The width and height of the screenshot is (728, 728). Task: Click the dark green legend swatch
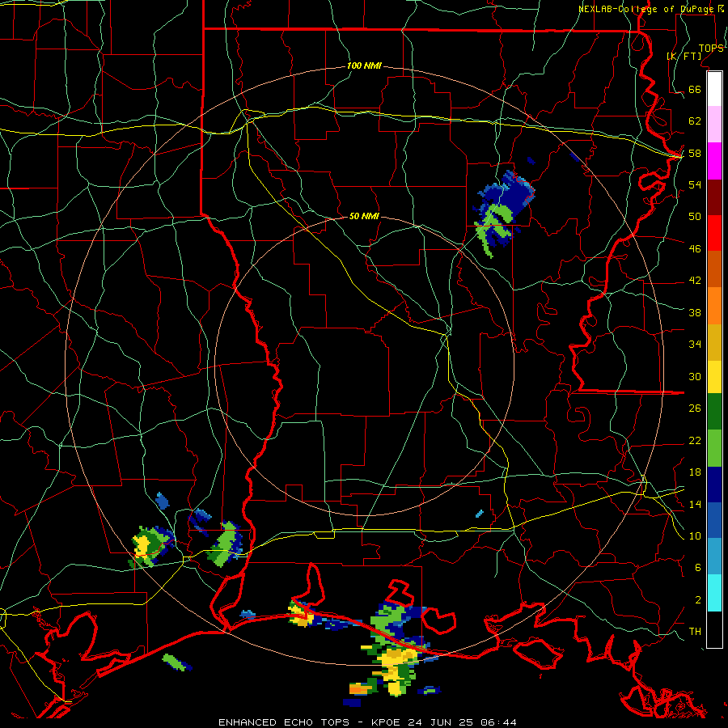click(x=714, y=412)
